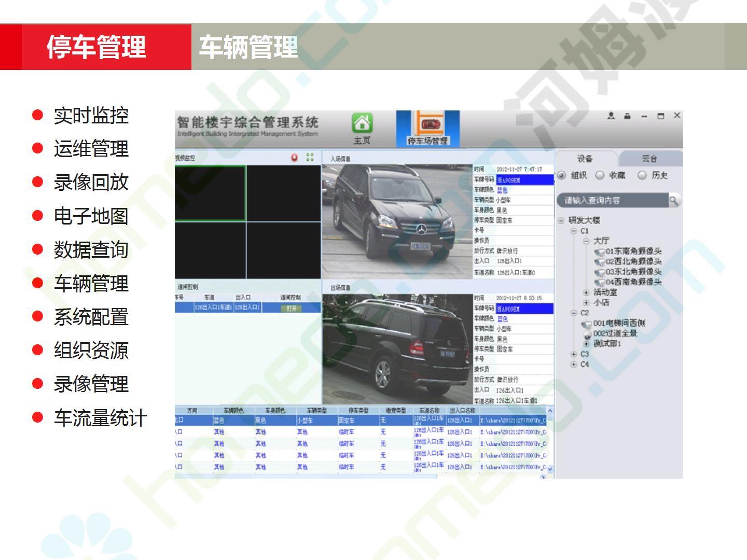This screenshot has width=747, height=560.
Task: Click the green four-grid layout icon
Action: [310, 158]
